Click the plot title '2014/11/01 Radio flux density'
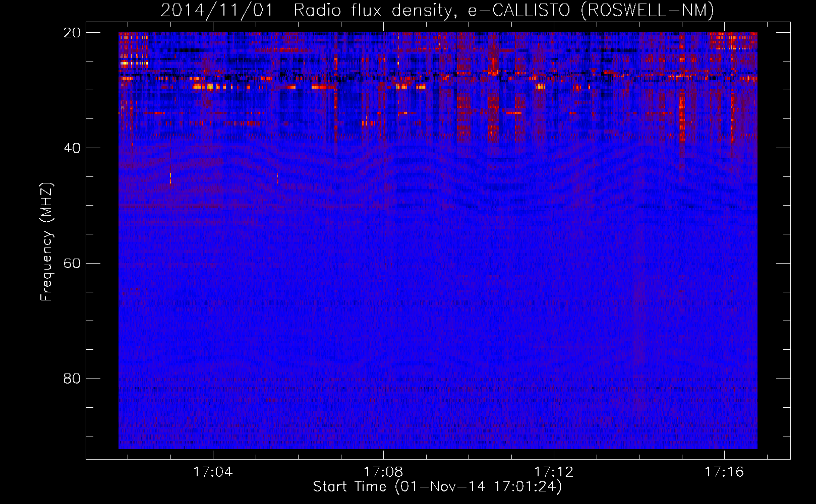 (x=437, y=11)
